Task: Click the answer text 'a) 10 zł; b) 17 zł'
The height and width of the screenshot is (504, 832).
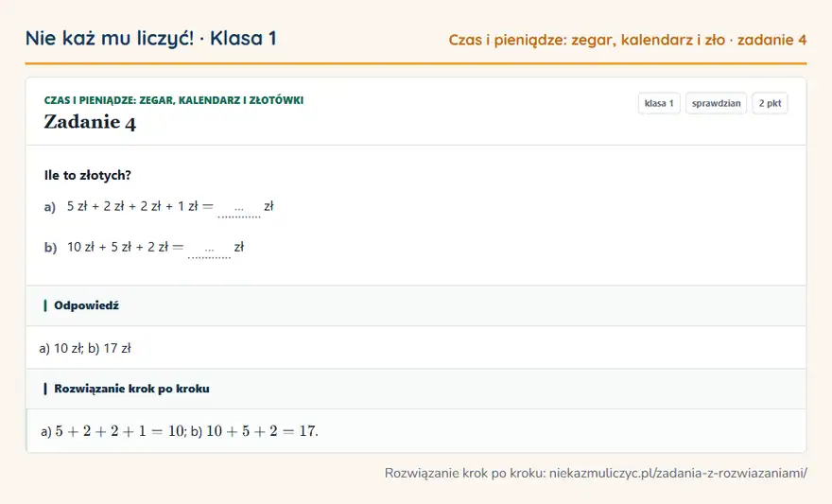Action: click(x=85, y=349)
